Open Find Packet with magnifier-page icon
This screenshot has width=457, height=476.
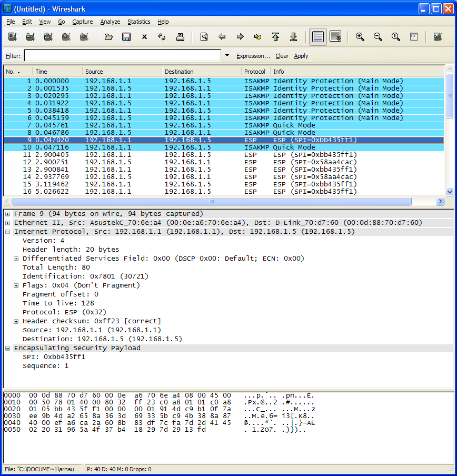(204, 37)
